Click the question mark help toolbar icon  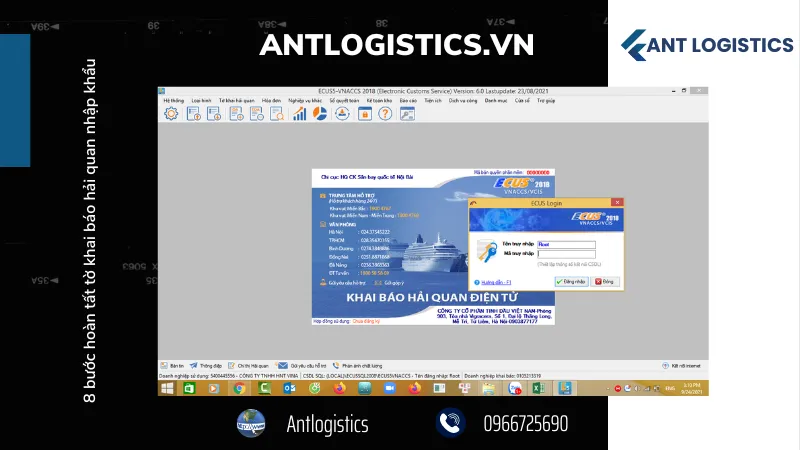[384, 113]
